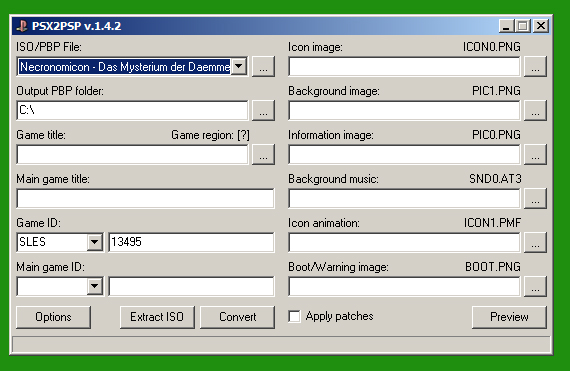Viewport: 570px width, 371px height.
Task: Minimize the PSX2PSP window
Action: click(506, 26)
